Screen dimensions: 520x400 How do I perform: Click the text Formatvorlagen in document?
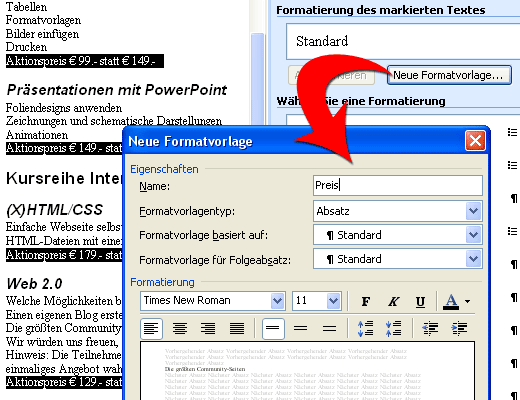click(x=43, y=20)
